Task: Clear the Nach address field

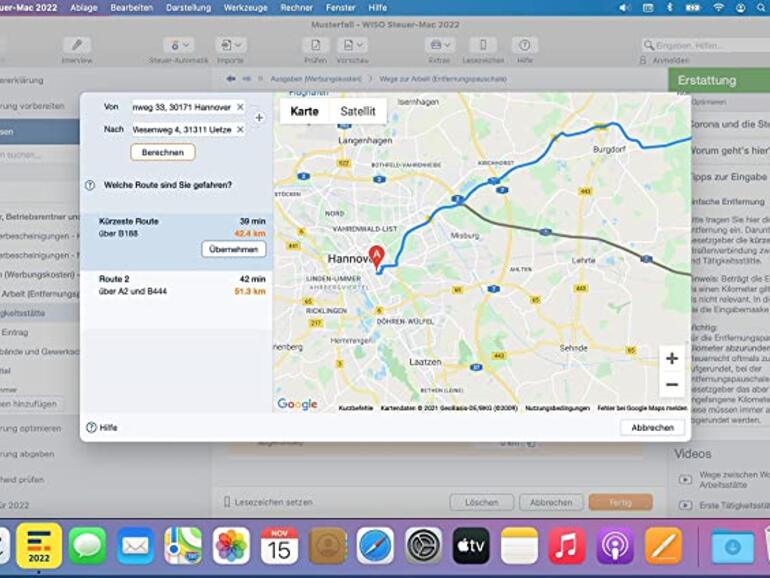Action: (240, 129)
